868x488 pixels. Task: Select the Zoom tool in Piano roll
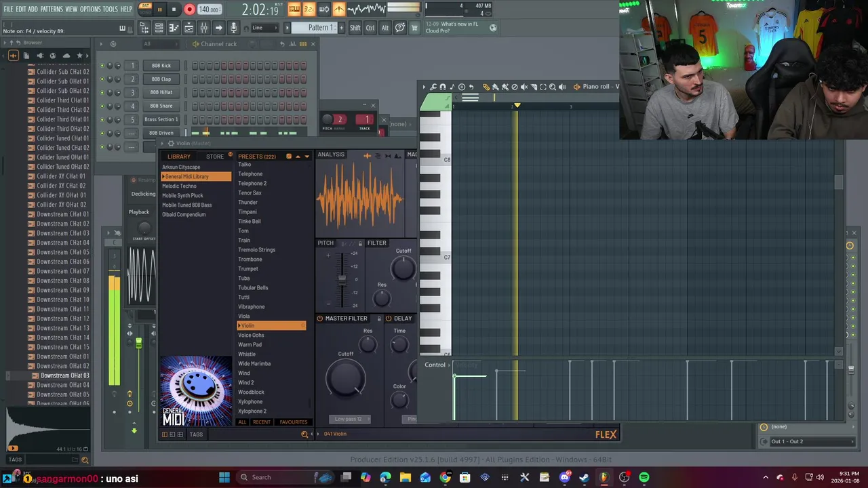pos(553,87)
